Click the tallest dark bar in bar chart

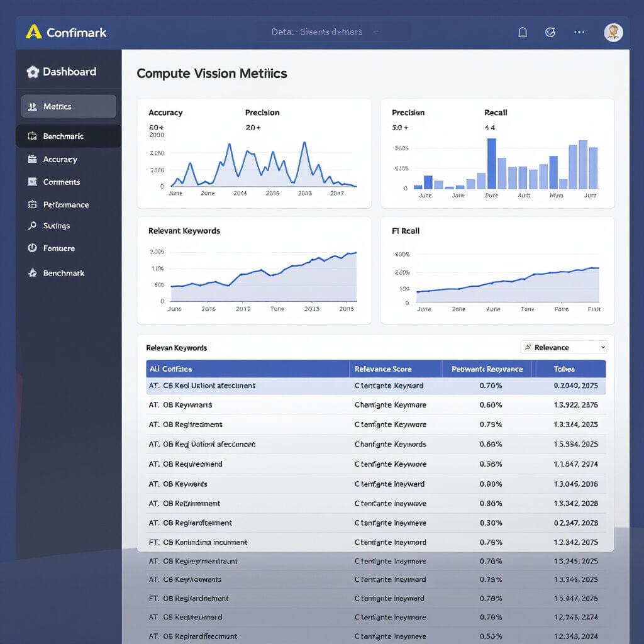492,164
